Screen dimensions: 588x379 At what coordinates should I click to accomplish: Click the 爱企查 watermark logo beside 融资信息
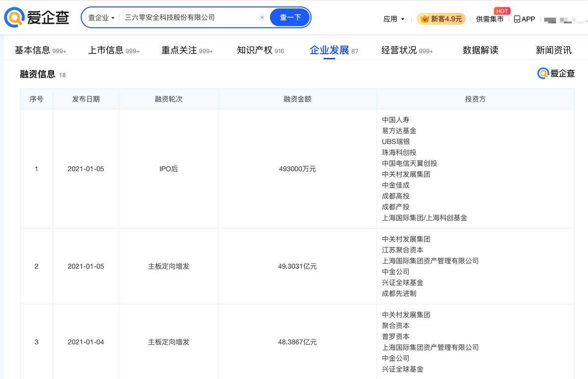coord(556,74)
